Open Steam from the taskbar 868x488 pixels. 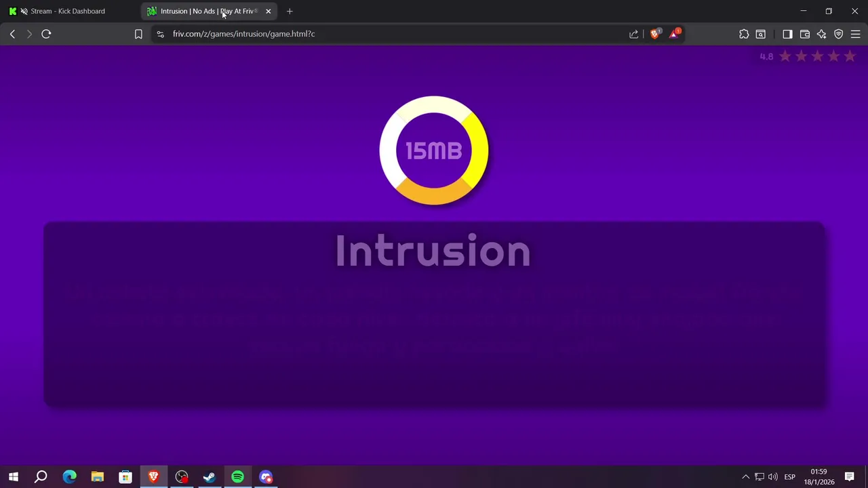click(210, 477)
